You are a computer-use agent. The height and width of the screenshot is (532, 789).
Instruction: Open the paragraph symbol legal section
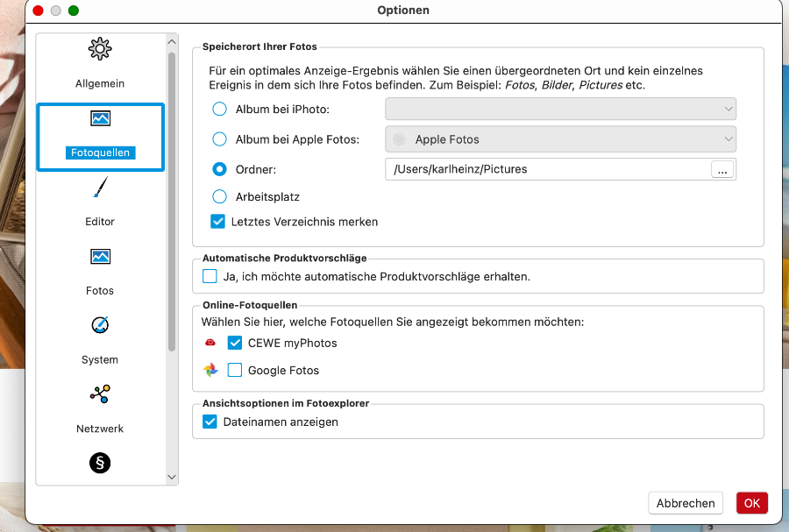tap(100, 463)
